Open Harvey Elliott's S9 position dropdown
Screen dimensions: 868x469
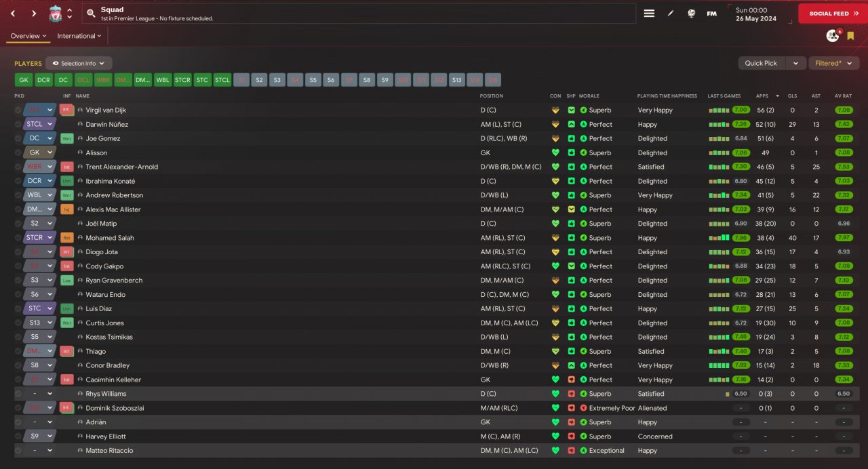tap(40, 436)
